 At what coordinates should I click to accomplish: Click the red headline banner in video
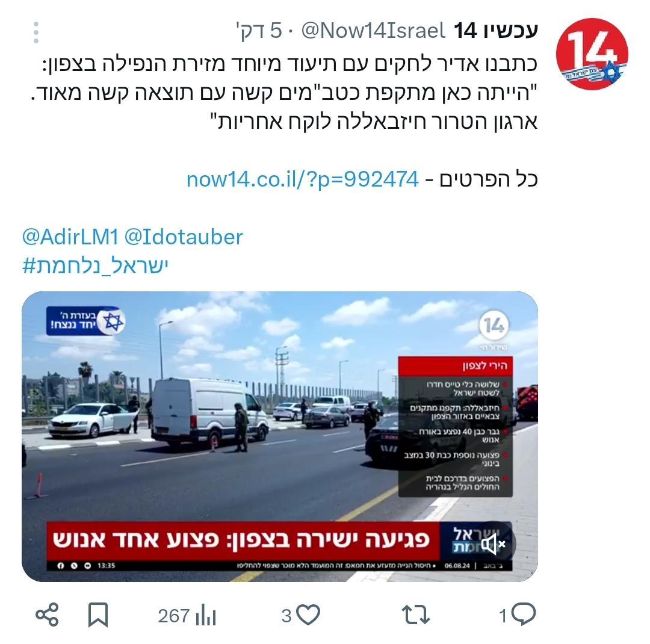pyautogui.click(x=243, y=540)
